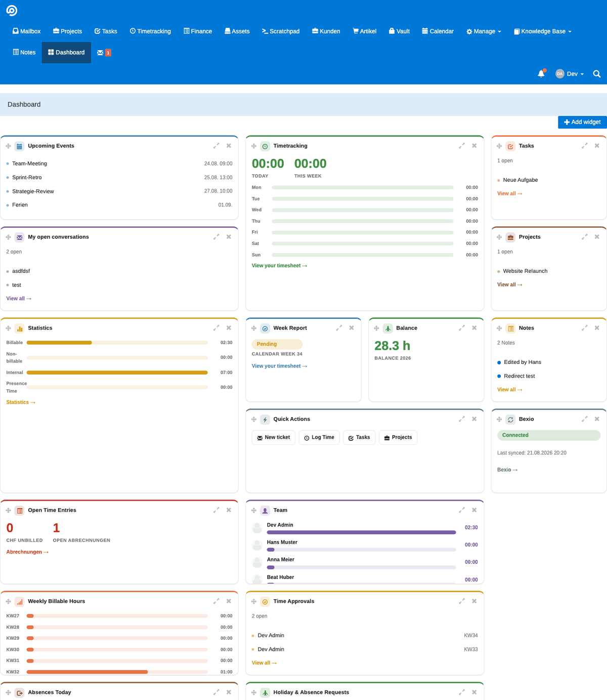607x700 pixels.
Task: Grab the Statistics widget move handle
Action: coord(9,328)
